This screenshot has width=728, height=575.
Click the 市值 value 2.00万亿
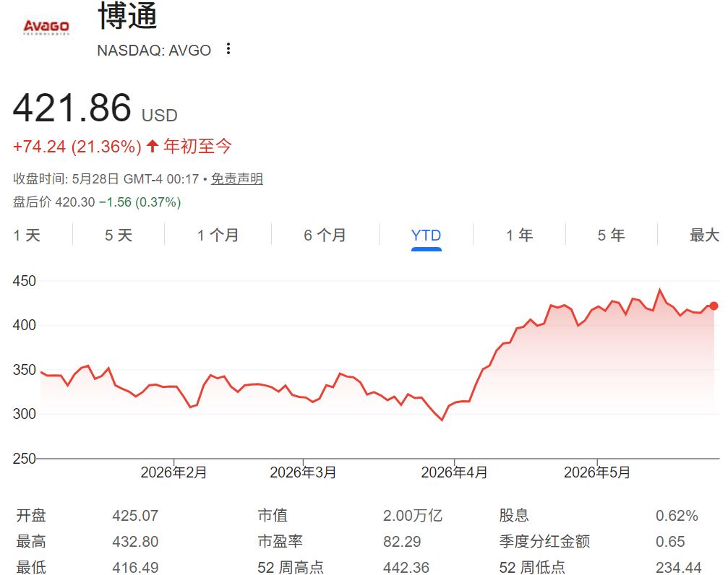tap(413, 516)
